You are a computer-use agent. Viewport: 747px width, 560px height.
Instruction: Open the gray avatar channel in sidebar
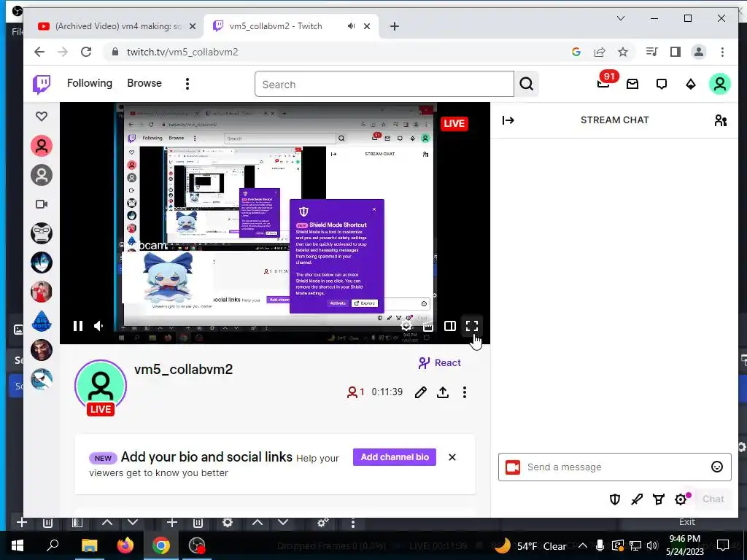click(42, 175)
